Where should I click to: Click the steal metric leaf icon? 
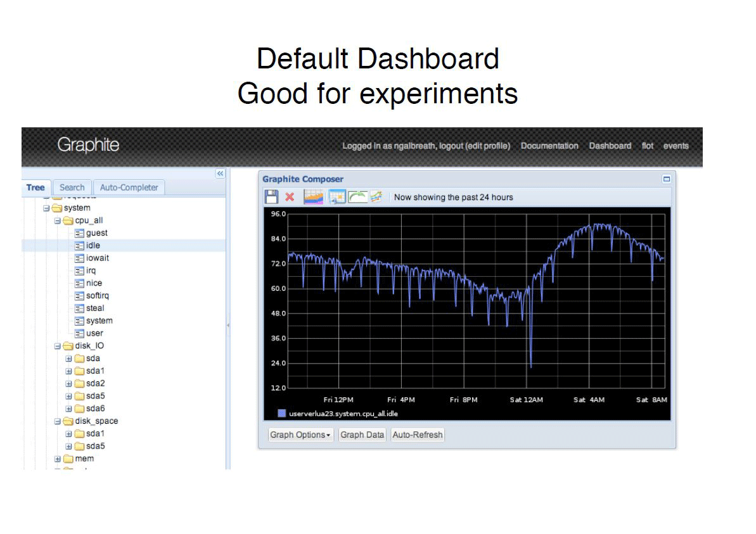pyautogui.click(x=80, y=308)
